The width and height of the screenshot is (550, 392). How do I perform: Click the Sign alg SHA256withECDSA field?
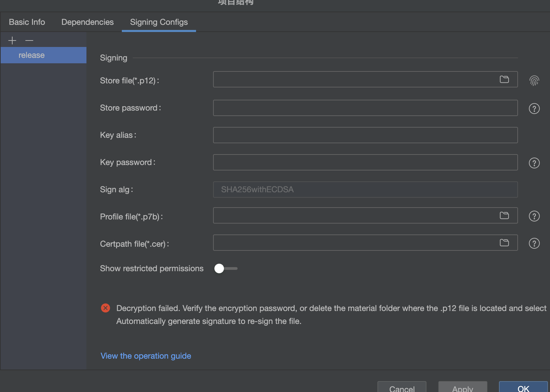click(x=365, y=190)
